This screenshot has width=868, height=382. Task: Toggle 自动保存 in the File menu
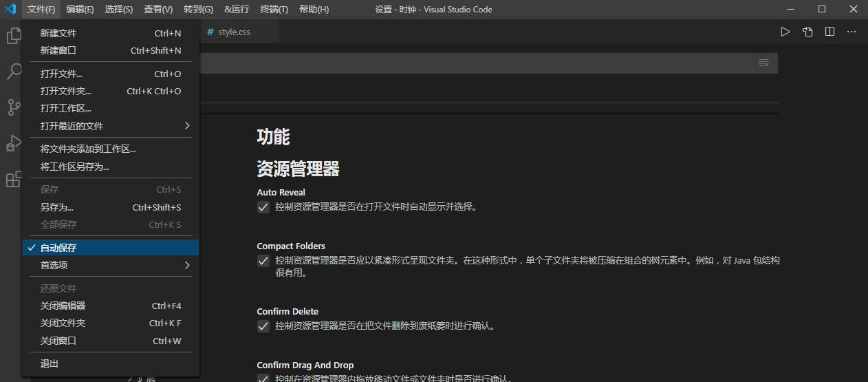[x=110, y=248]
